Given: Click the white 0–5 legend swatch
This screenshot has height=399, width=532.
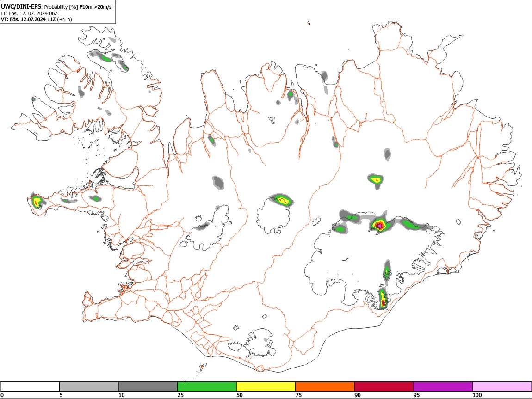Looking at the screenshot, I should [x=30, y=387].
